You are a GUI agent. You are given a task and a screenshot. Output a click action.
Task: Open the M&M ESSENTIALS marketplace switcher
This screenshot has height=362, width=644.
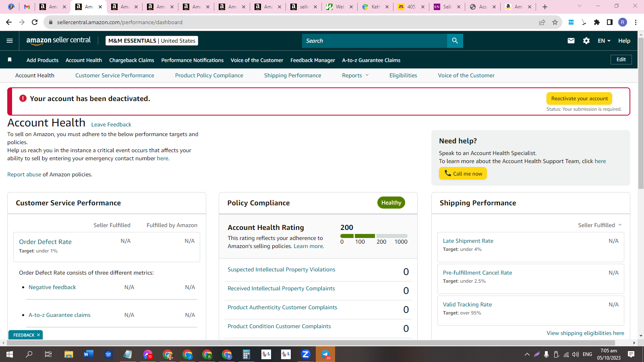[152, 41]
